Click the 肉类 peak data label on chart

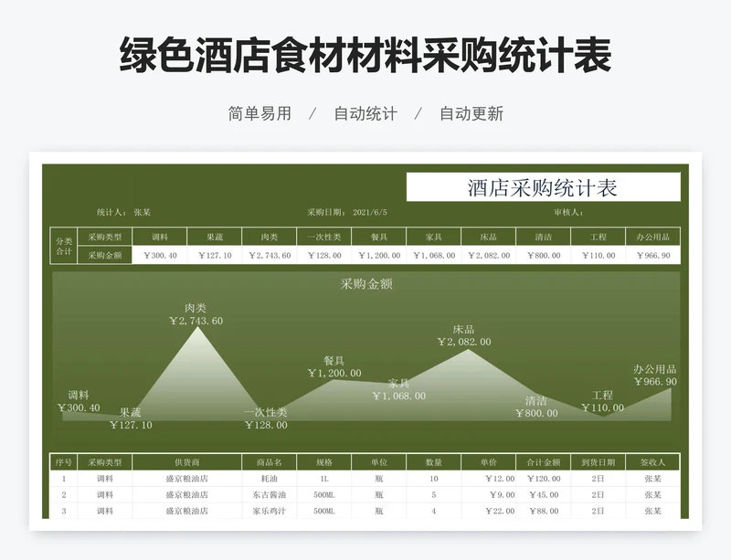pos(196,314)
